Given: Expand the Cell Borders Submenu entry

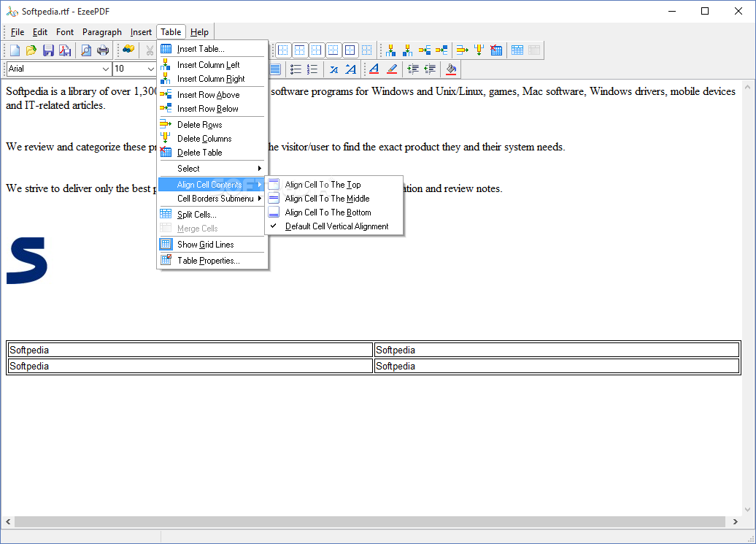Looking at the screenshot, I should click(x=212, y=199).
